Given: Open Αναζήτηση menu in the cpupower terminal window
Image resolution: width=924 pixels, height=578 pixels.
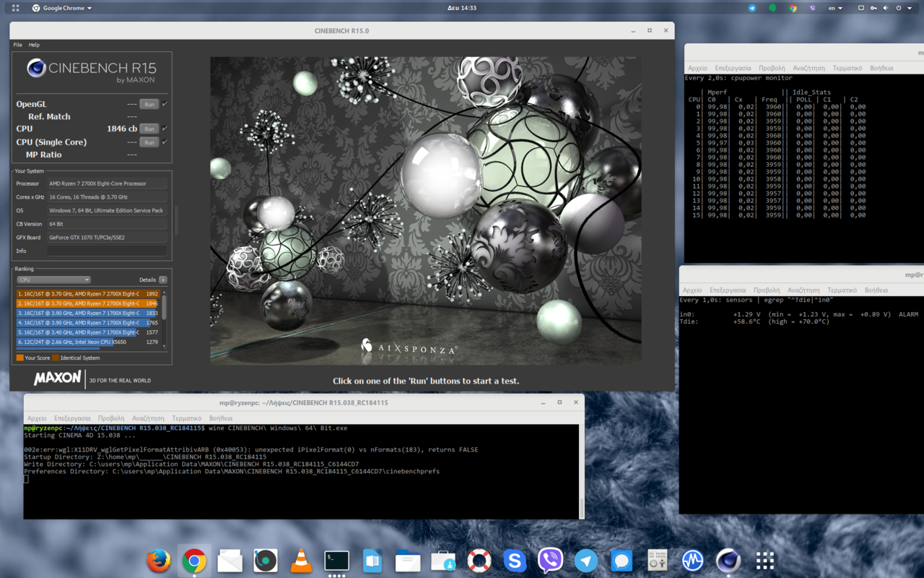Looking at the screenshot, I should coord(808,68).
